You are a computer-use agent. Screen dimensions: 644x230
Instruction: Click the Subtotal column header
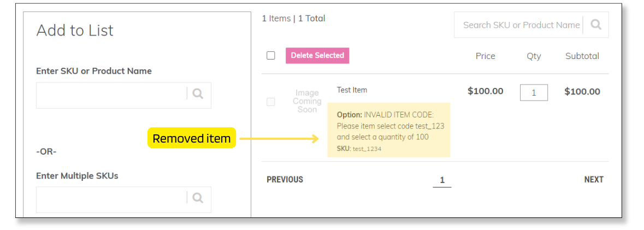(x=582, y=56)
